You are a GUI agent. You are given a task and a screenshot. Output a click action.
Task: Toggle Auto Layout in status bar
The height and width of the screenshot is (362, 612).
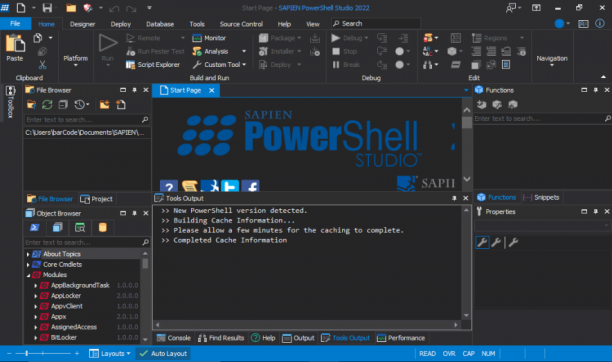pos(163,353)
